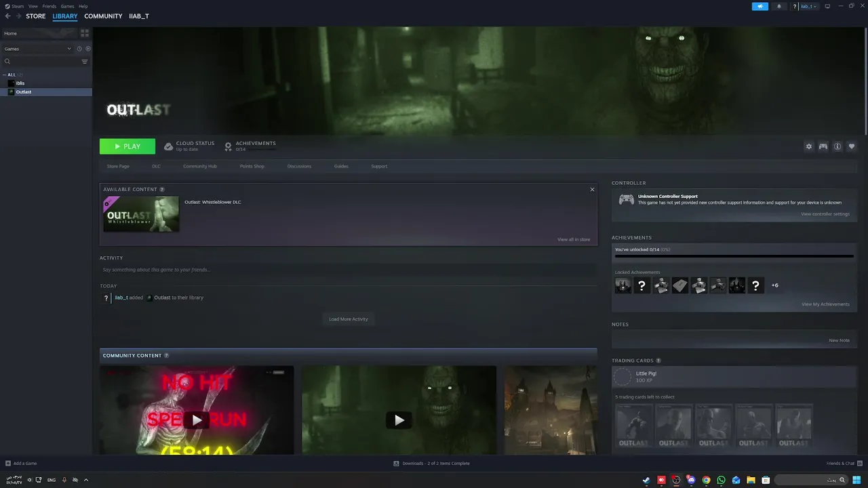The image size is (868, 488).
Task: Play the No Hit Speedrun video
Action: [x=197, y=420]
